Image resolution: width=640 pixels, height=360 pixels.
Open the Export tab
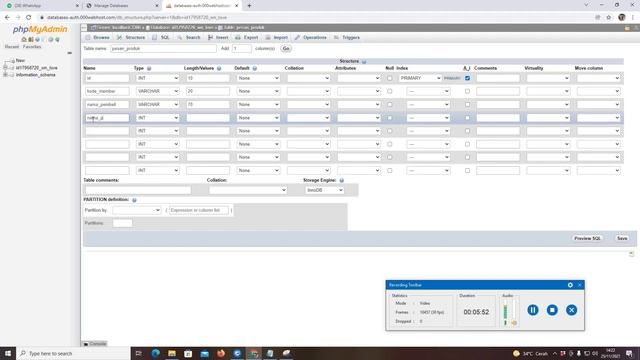point(247,38)
